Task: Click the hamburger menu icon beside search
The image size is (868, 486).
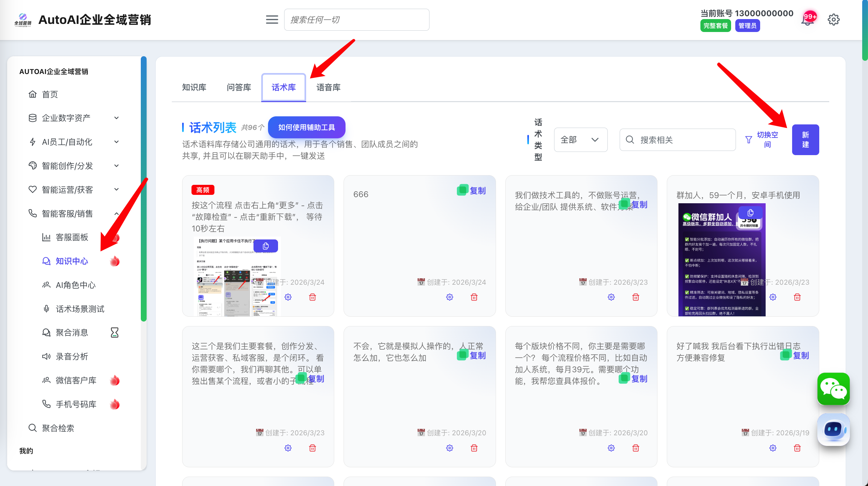Action: (x=272, y=20)
